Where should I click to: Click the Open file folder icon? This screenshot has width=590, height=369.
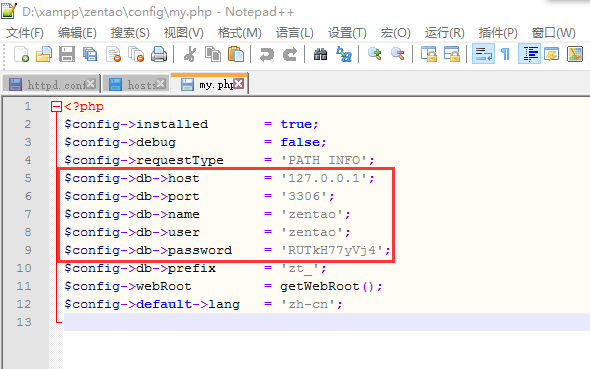(44, 54)
